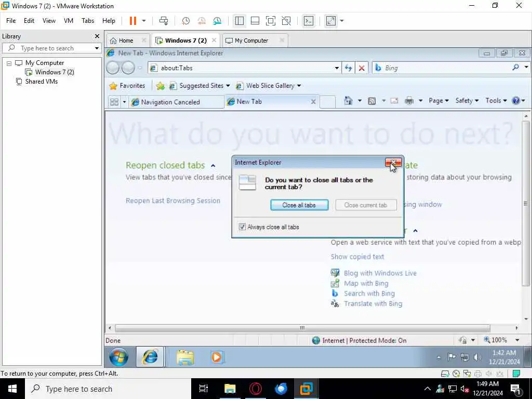Switch to Unity mode icon
The height and width of the screenshot is (399, 532).
pyautogui.click(x=286, y=21)
